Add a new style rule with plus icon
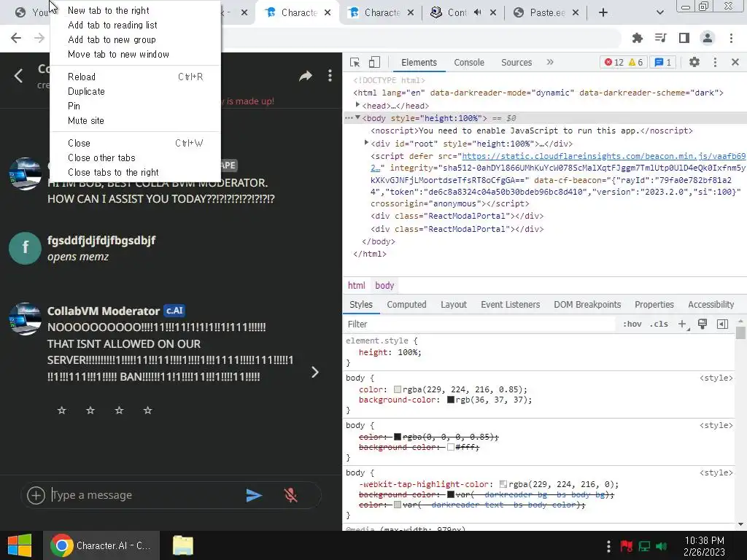The height and width of the screenshot is (560, 747). pos(683,324)
